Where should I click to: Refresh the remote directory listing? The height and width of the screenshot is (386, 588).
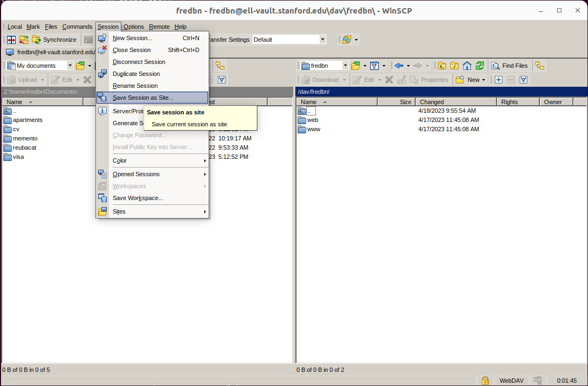[x=480, y=66]
